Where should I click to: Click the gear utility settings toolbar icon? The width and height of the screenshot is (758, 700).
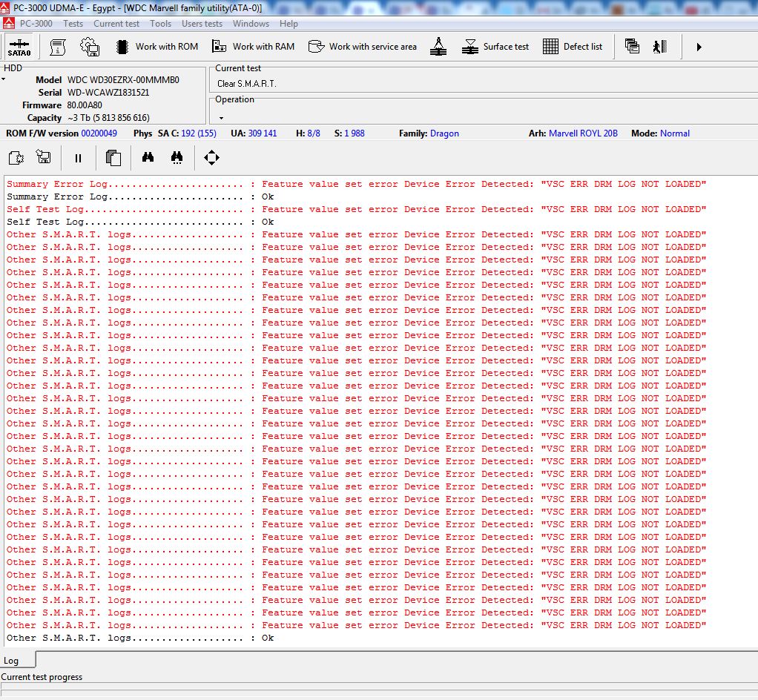[90, 47]
